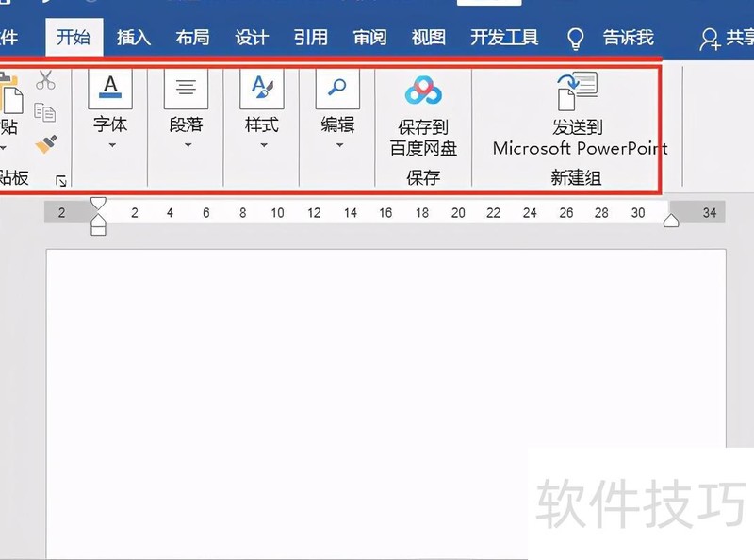Go to the 开发工具 (Developer) tab
754x560 pixels.
click(x=504, y=38)
